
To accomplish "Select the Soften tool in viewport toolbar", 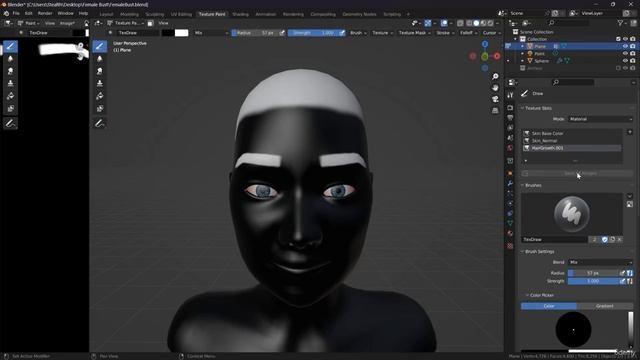I will 100,59.
